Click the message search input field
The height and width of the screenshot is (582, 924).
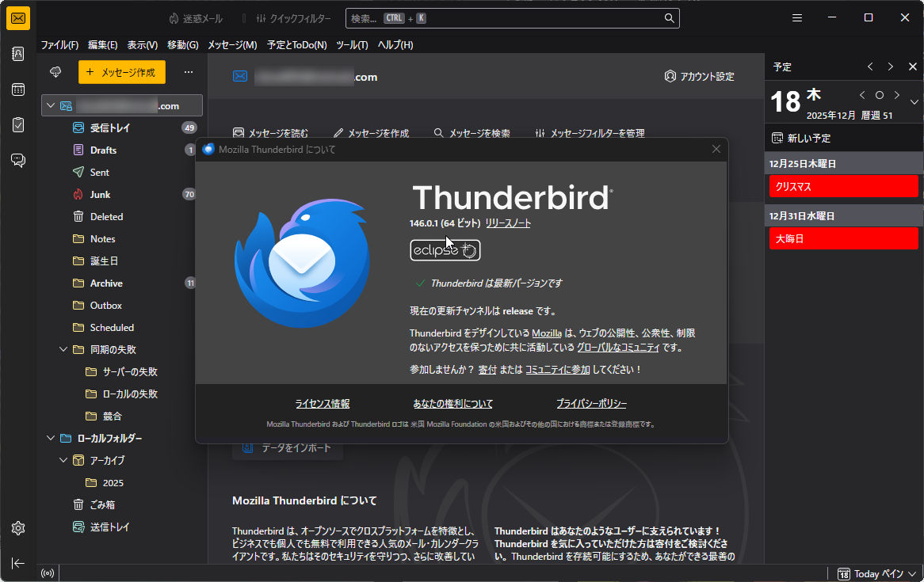pyautogui.click(x=513, y=17)
